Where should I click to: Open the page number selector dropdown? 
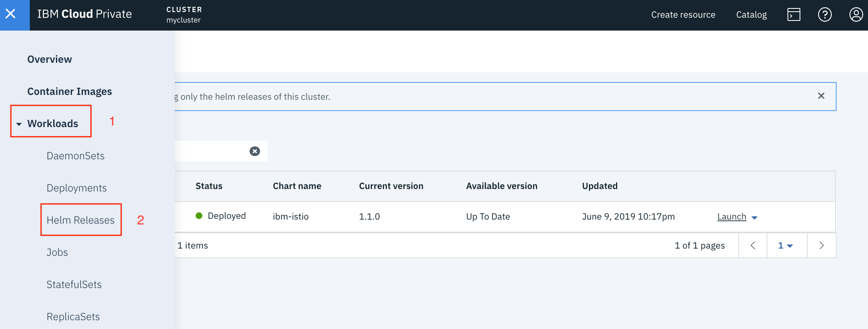point(787,245)
